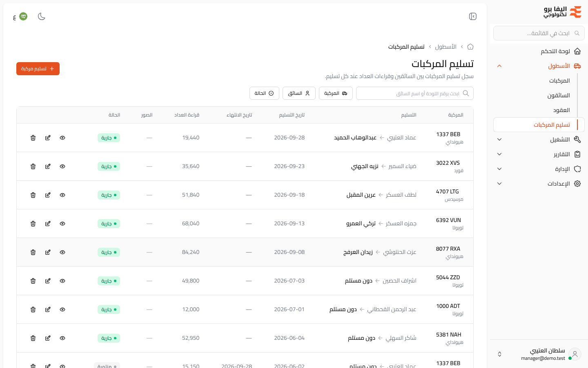Edit the 3022 XVS handover row
Screen dimensions: 588x368
[48, 166]
